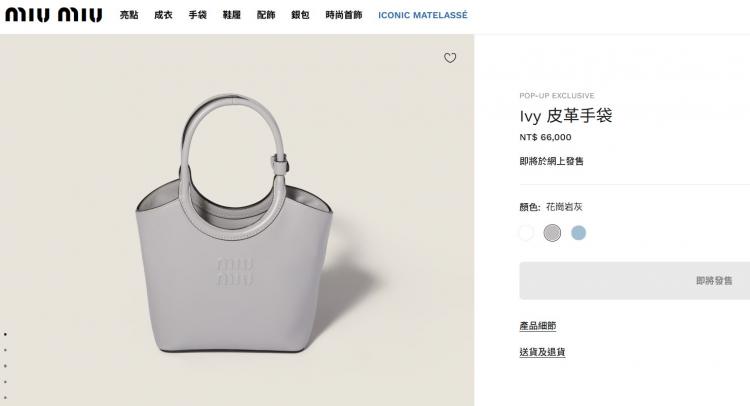Click the 即將發售 button
Viewport: 750px width, 406px height.
coord(635,281)
